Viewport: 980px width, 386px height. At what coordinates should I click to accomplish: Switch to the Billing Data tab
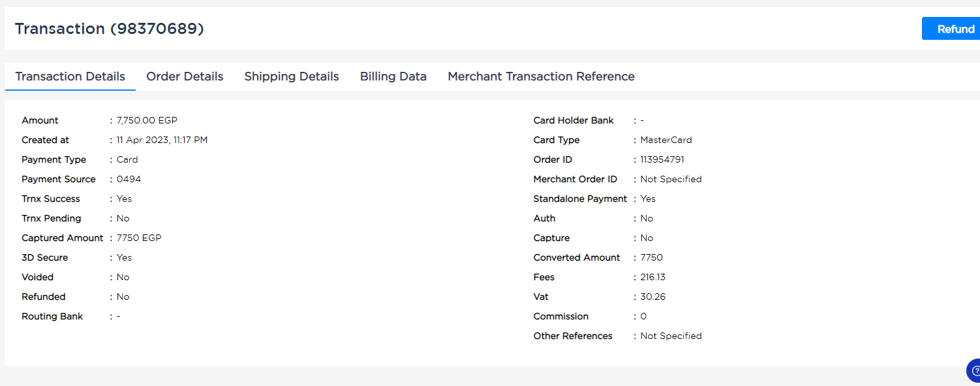tap(393, 76)
